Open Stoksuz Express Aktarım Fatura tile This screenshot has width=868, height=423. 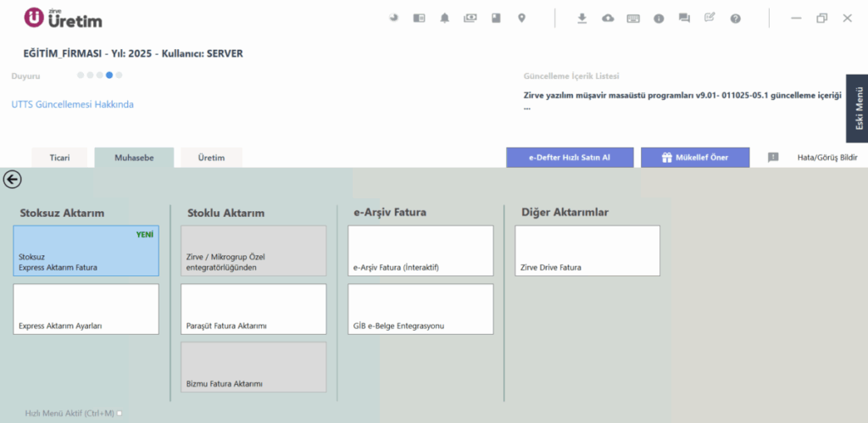point(86,251)
